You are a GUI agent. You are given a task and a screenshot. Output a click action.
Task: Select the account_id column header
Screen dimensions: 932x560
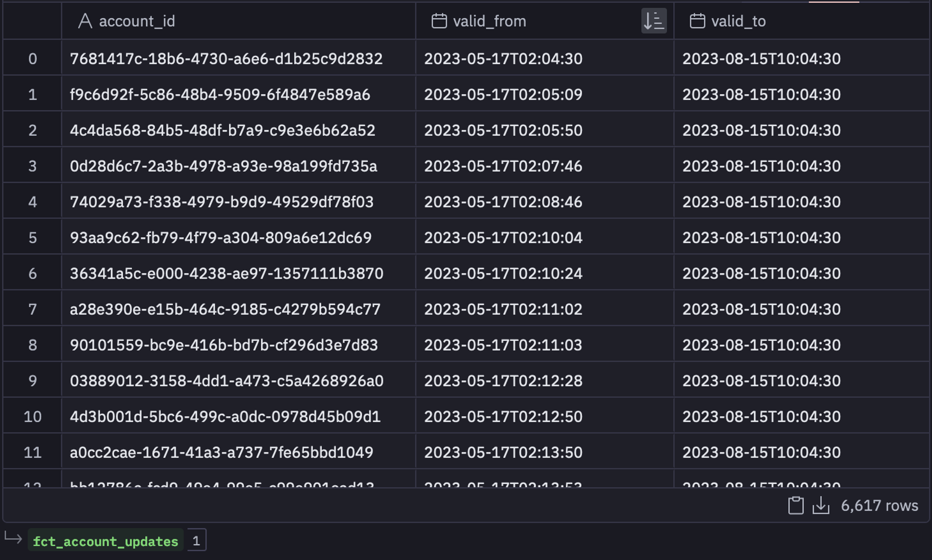click(x=238, y=21)
